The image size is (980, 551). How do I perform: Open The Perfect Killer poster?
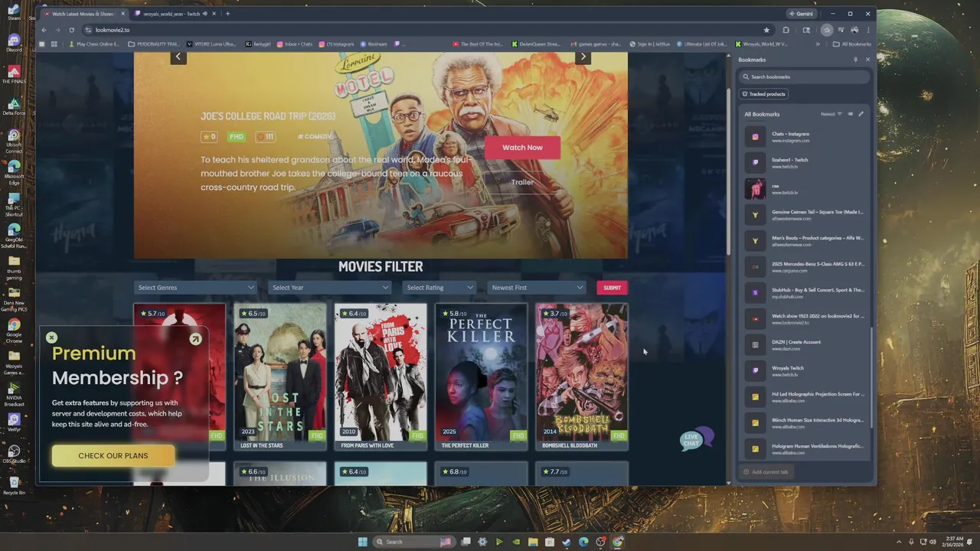click(x=482, y=377)
